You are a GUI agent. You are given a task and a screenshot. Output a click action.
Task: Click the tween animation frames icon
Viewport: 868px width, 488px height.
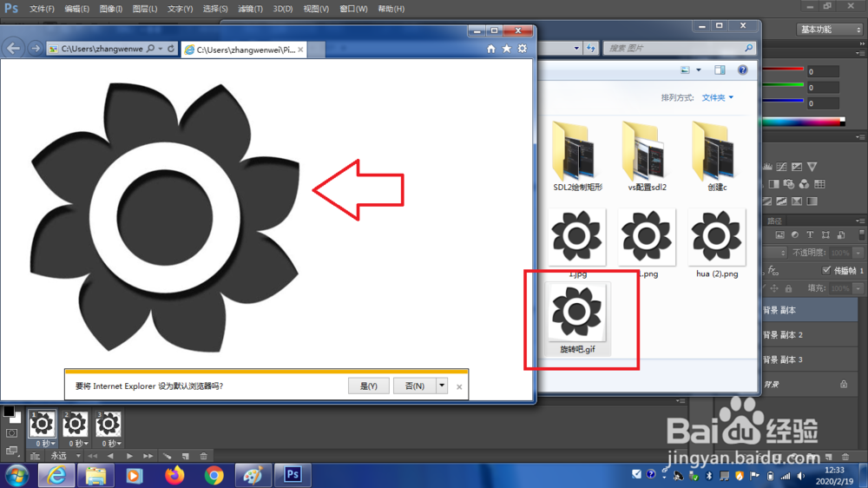168,456
